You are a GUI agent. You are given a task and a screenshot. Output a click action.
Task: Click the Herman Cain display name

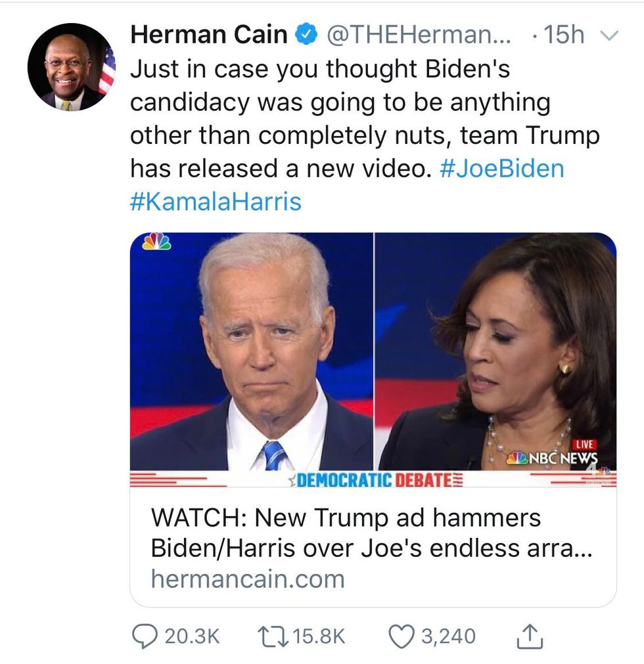pyautogui.click(x=209, y=35)
